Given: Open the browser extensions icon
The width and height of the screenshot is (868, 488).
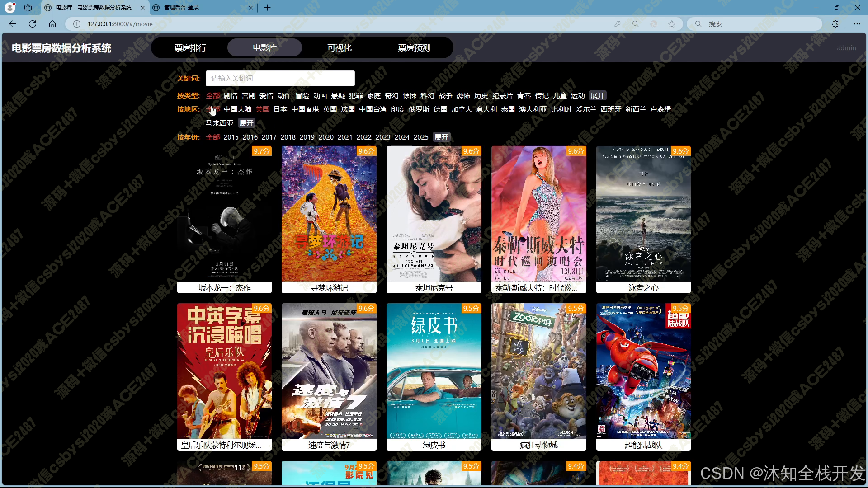Looking at the screenshot, I should click(x=835, y=24).
